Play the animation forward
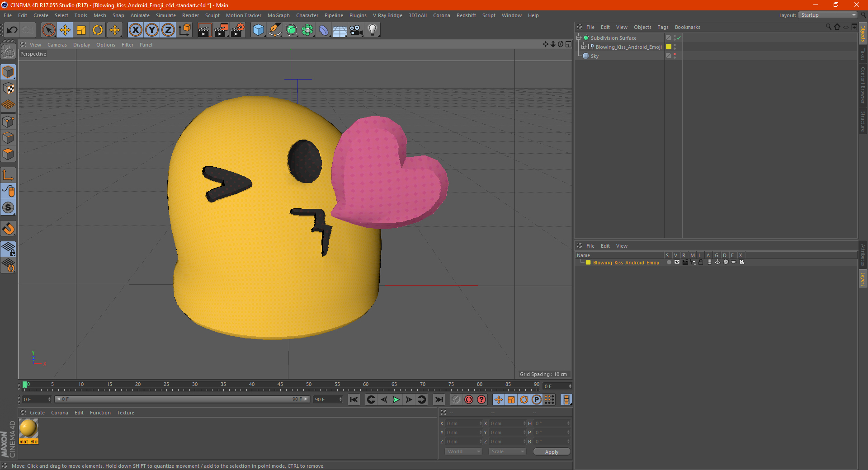 (x=396, y=399)
